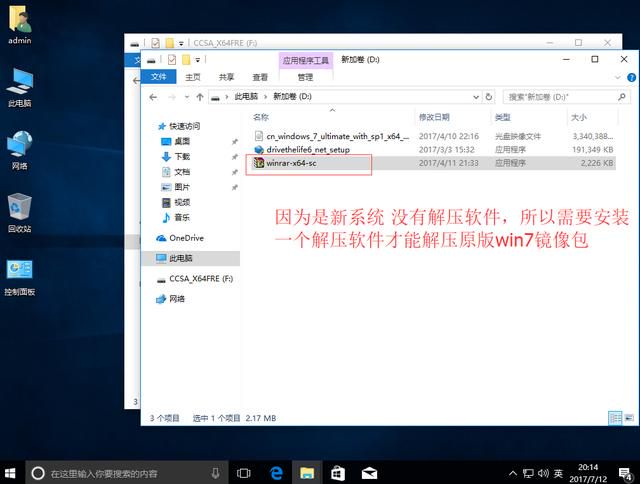The image size is (640, 484).
Task: Switch to details view in status bar
Action: pos(615,418)
